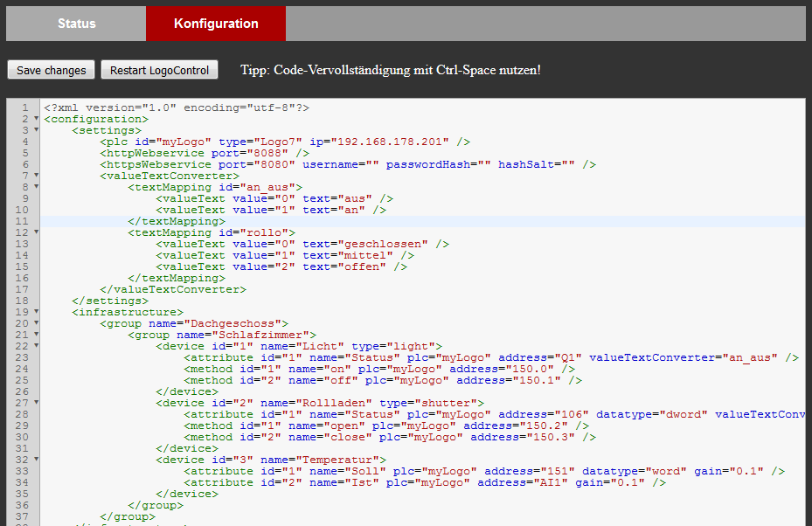Click address="150.3" on line 30
Screen dimensions: 812x526
523,438
